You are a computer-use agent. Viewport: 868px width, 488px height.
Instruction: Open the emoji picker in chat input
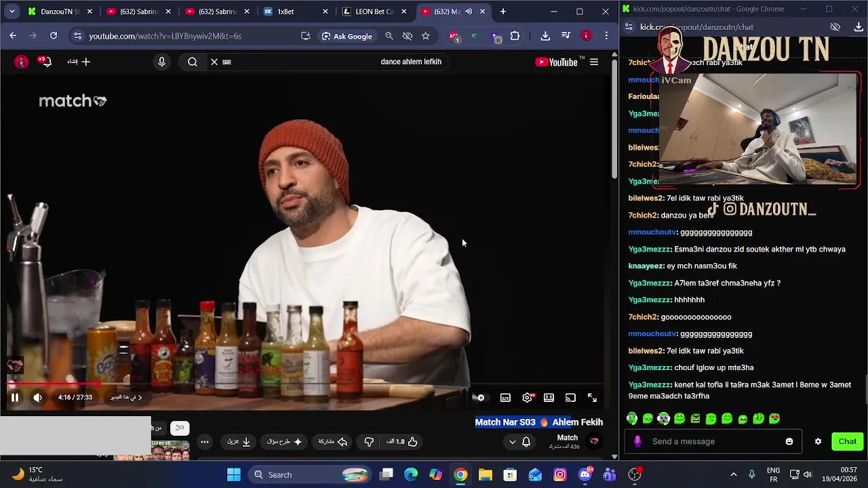(789, 441)
